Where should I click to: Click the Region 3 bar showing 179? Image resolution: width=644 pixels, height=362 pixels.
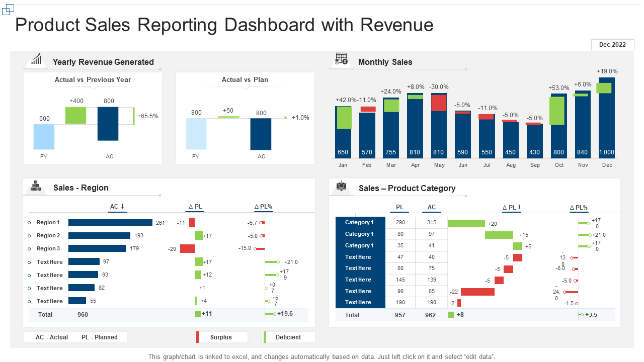click(97, 248)
